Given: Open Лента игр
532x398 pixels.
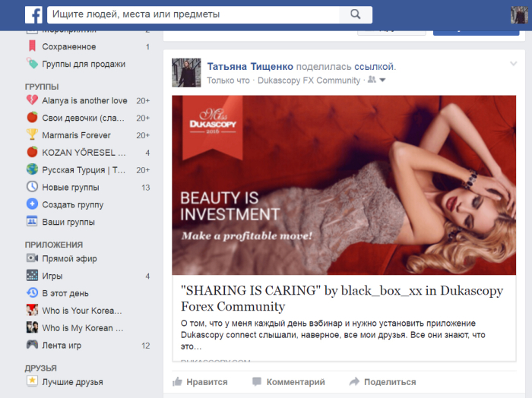Looking at the screenshot, I should (62, 346).
